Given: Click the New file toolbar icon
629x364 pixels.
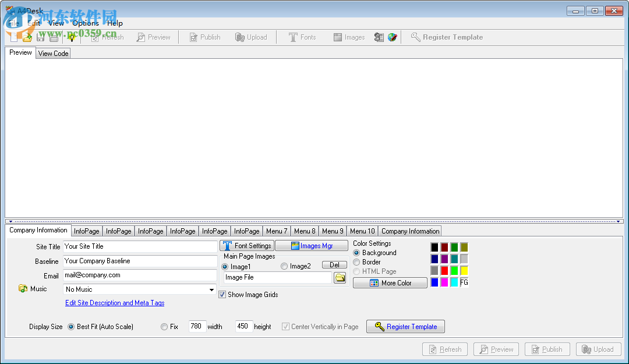Looking at the screenshot, I should pos(14,37).
